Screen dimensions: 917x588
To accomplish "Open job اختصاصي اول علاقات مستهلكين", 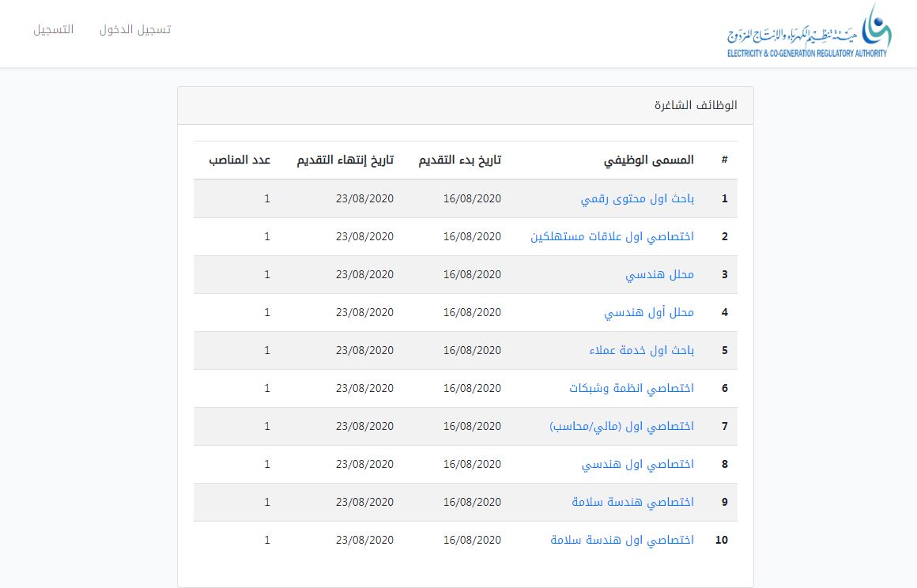I will pos(613,237).
